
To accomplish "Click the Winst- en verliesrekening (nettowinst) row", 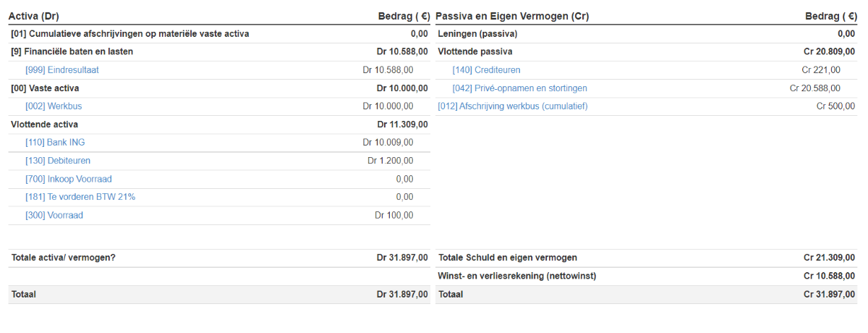I will (x=517, y=276).
